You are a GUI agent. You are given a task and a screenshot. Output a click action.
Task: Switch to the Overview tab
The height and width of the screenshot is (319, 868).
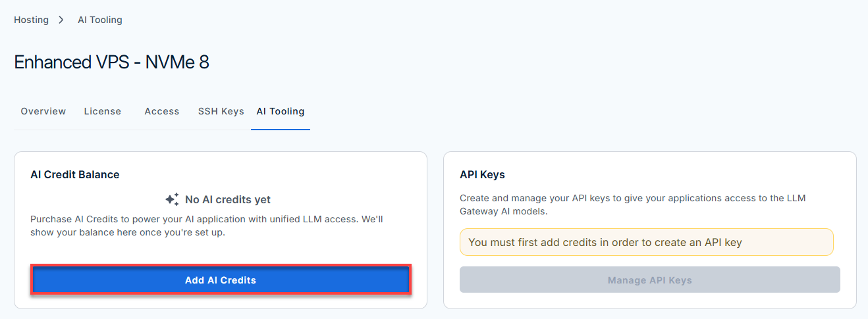tap(43, 111)
